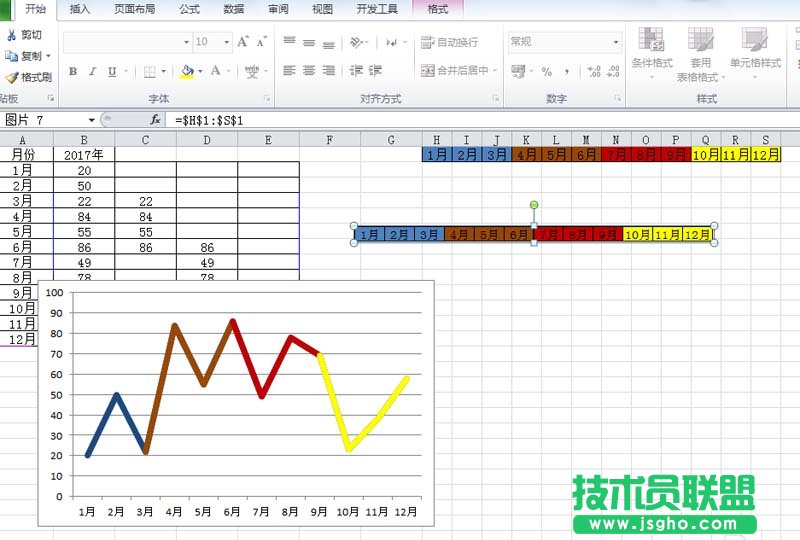Viewport: 800px width, 540px height.
Task: Click the Name Box showing 图片 7
Action: [45, 120]
